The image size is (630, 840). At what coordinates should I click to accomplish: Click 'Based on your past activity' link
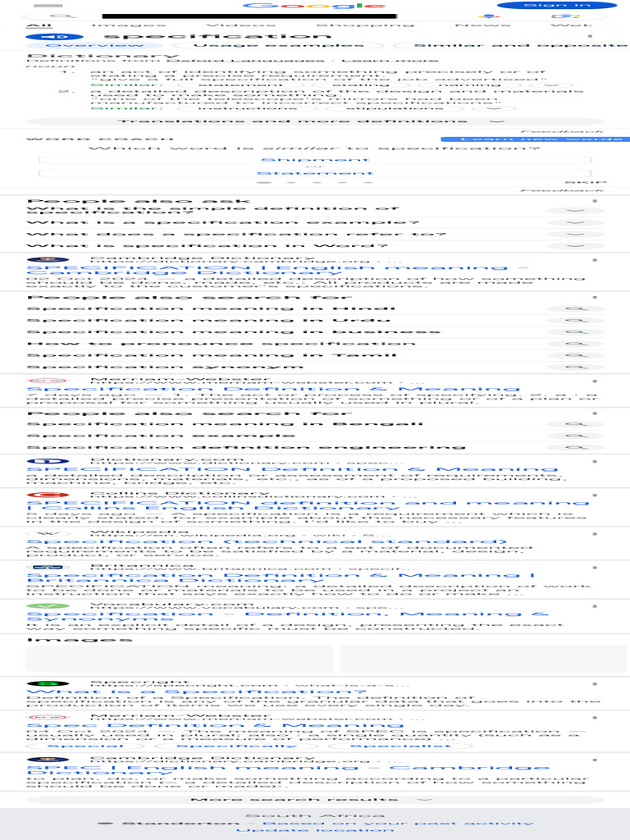pos(398,824)
